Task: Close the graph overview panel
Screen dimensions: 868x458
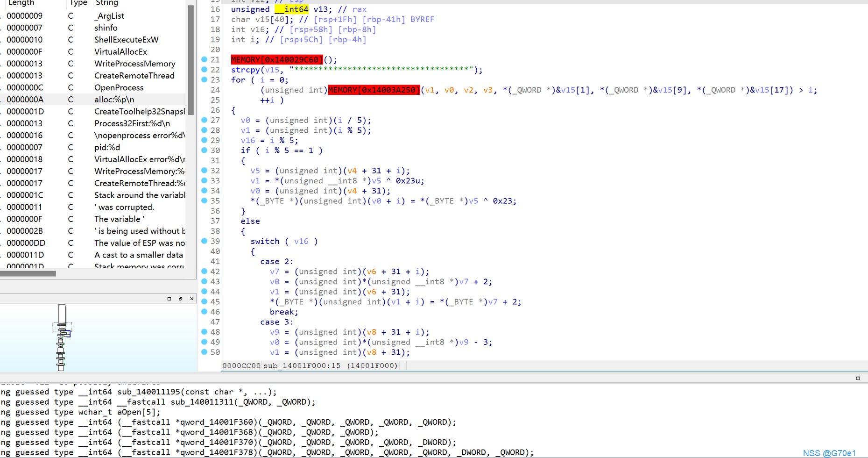Action: 191,299
